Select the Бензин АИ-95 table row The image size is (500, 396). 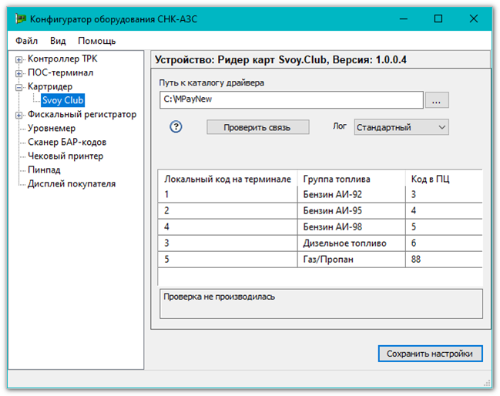(x=320, y=211)
